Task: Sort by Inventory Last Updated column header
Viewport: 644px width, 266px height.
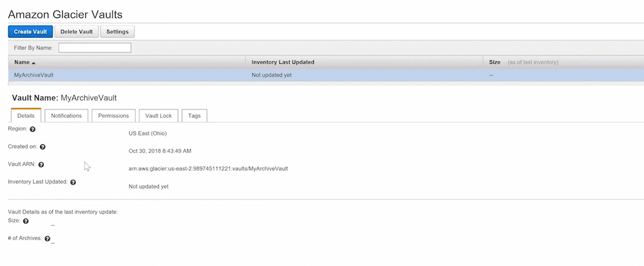Action: pos(283,62)
